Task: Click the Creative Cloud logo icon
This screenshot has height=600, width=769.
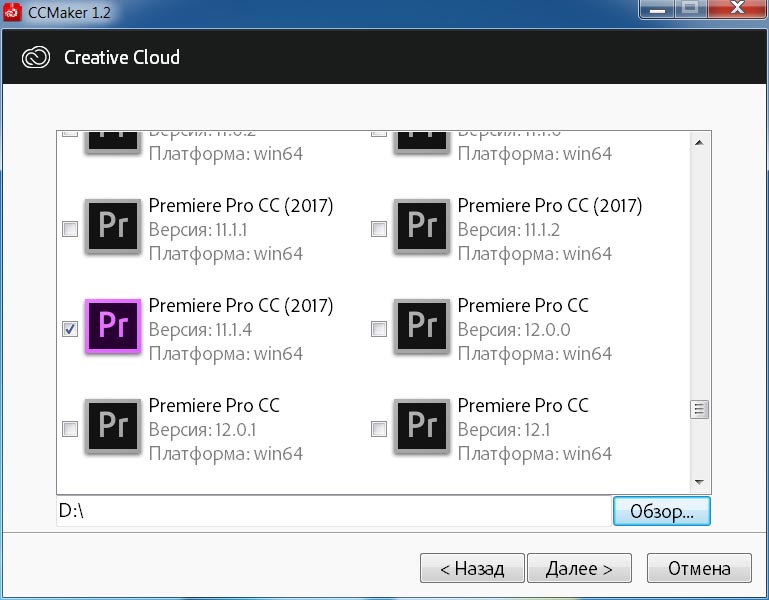Action: tap(36, 57)
